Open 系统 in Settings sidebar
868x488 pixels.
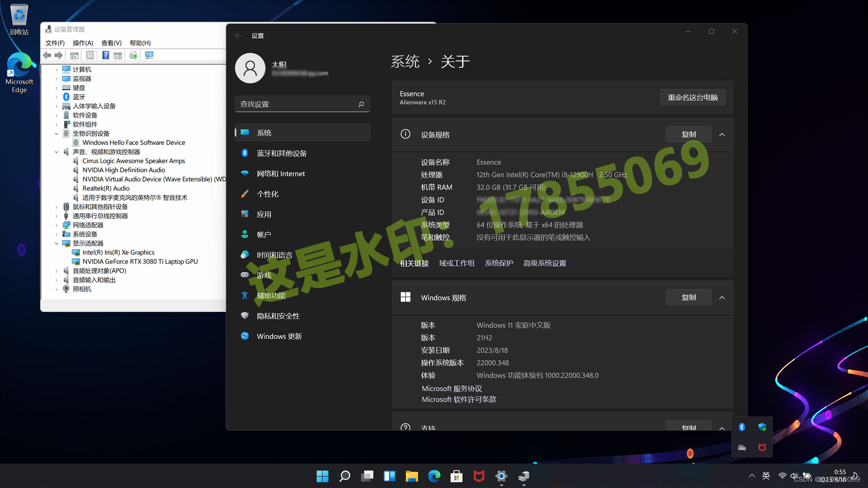(302, 133)
